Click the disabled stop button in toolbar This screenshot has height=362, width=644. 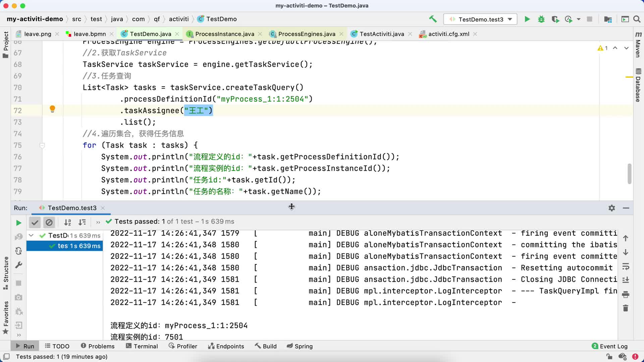pos(589,19)
